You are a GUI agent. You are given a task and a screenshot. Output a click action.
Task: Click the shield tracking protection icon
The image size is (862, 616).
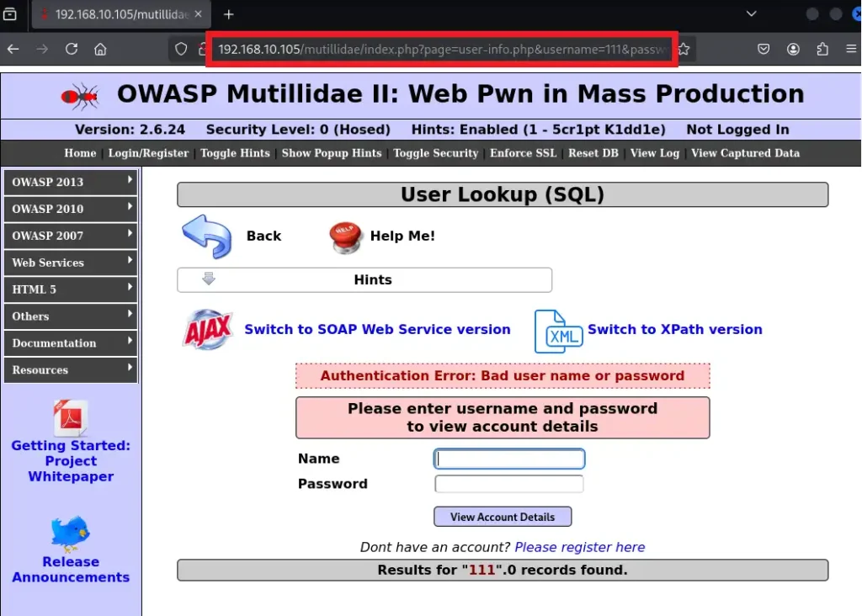point(181,49)
